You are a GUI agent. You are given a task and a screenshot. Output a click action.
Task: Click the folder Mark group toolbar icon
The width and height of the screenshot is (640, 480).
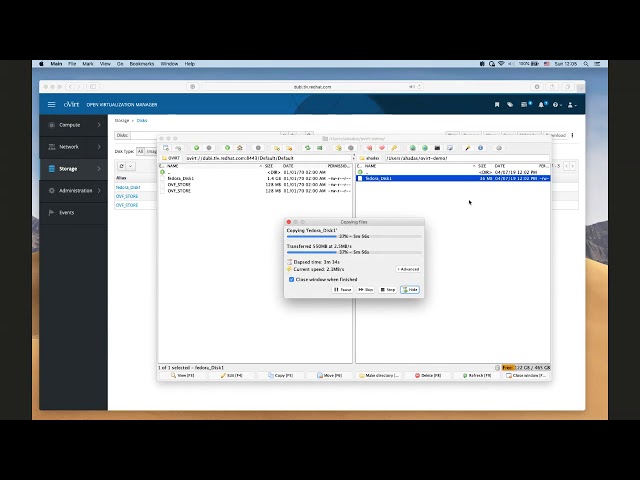pos(277,148)
